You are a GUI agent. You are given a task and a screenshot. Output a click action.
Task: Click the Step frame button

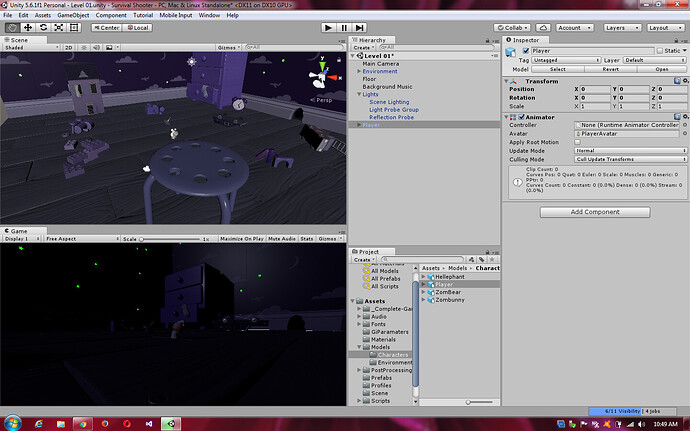360,28
